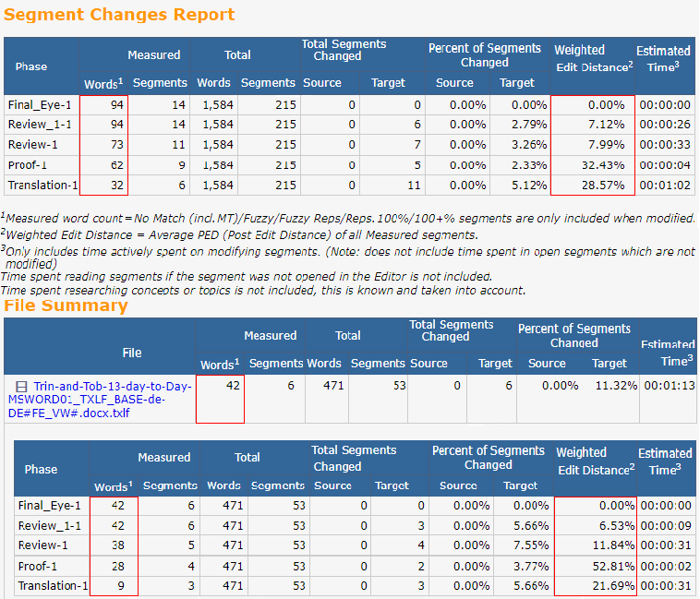The image size is (700, 599).
Task: Click the 21.69% weighted edit distance cell
Action: coord(608,586)
